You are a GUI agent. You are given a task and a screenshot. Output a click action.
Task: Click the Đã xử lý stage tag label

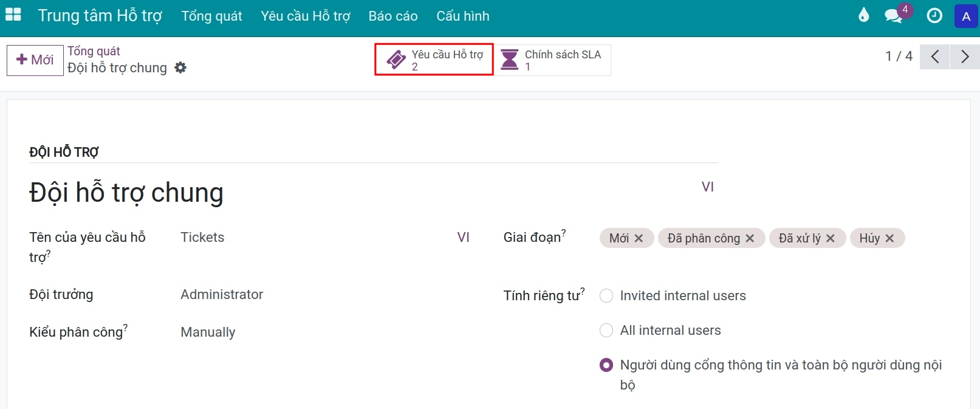click(x=800, y=238)
